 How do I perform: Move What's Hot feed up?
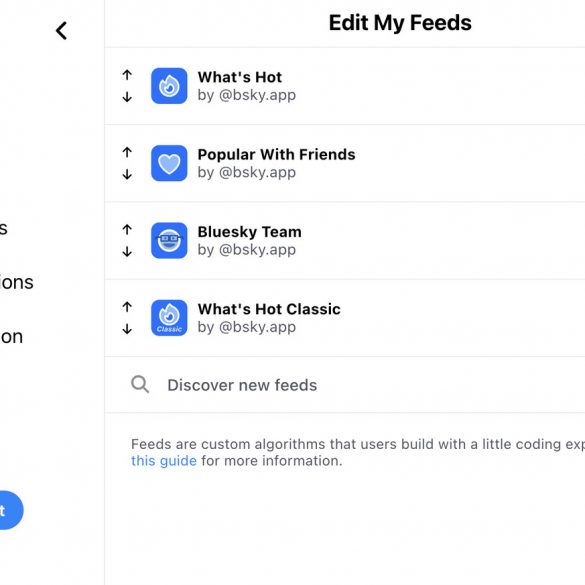[x=127, y=75]
